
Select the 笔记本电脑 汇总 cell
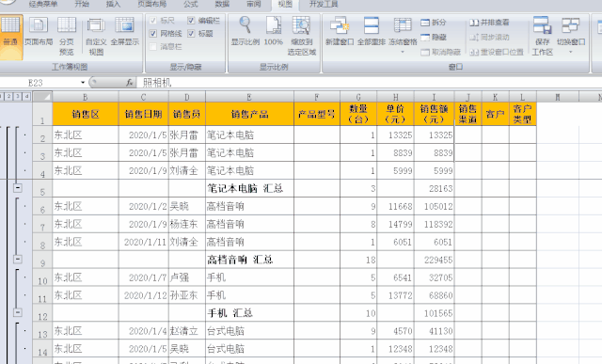coord(249,188)
